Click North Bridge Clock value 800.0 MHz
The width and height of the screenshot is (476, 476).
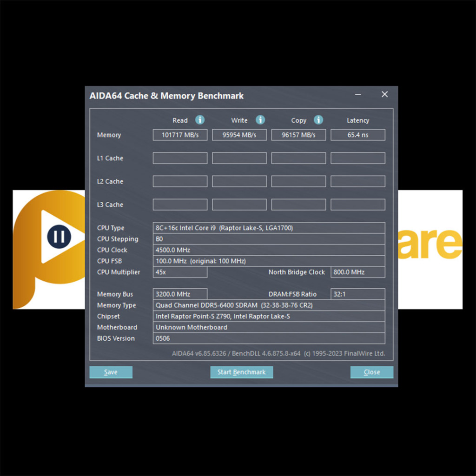pos(358,272)
